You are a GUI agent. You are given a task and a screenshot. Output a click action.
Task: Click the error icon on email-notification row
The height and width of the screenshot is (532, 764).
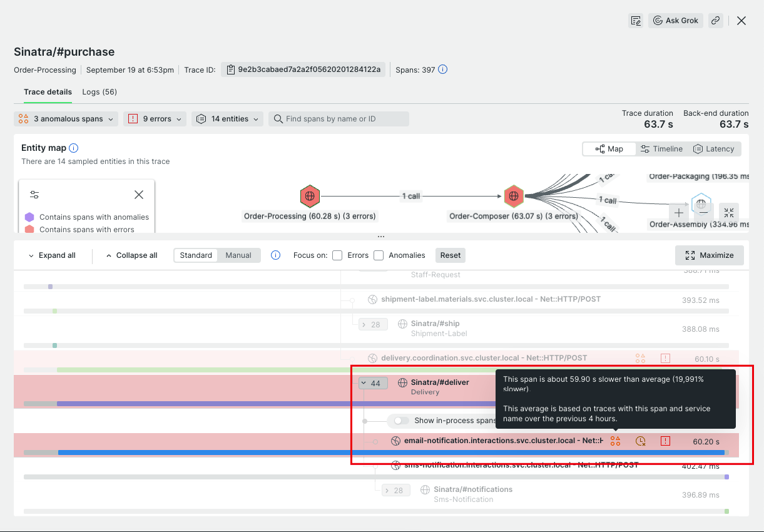point(665,441)
